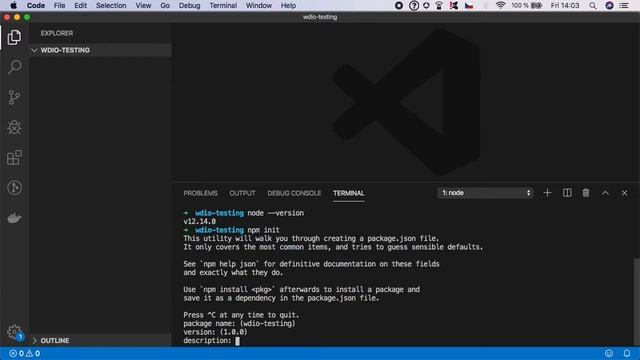The image size is (640, 360).
Task: Open the feedback smiley in status bar
Action: (609, 353)
